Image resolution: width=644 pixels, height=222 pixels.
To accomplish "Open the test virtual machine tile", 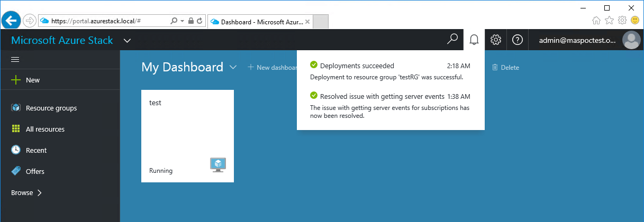I will point(187,136).
